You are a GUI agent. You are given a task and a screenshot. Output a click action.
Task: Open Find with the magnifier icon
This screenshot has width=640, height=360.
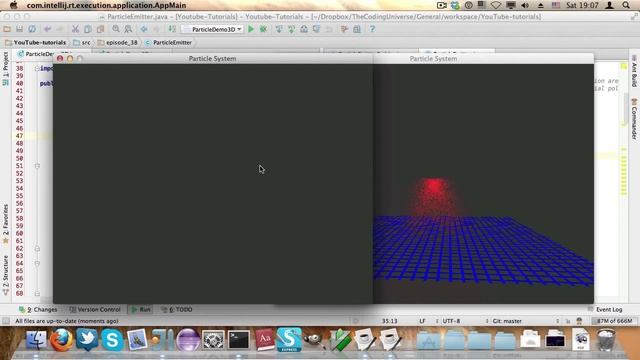(x=116, y=29)
